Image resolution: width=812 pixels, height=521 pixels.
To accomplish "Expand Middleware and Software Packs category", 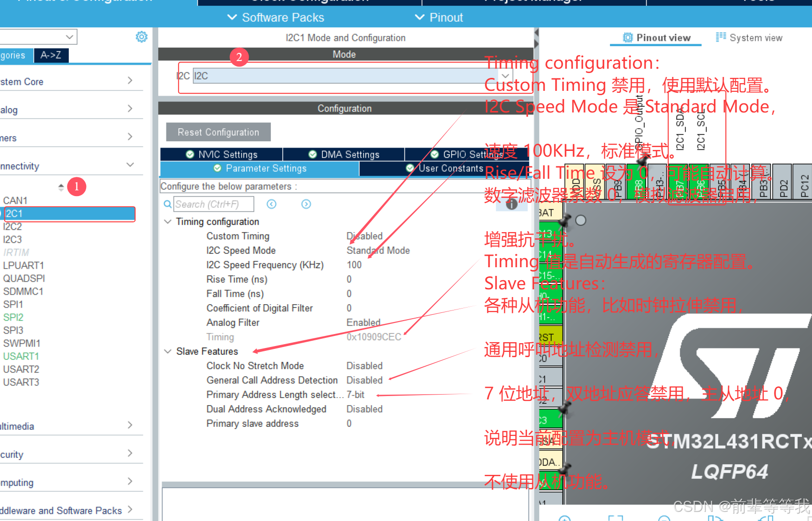I will (x=71, y=510).
